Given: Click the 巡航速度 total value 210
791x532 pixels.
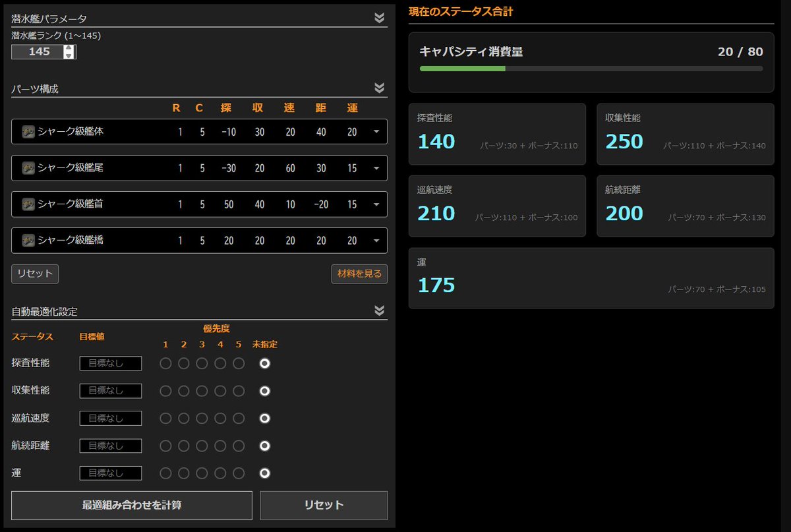Looking at the screenshot, I should [x=436, y=213].
